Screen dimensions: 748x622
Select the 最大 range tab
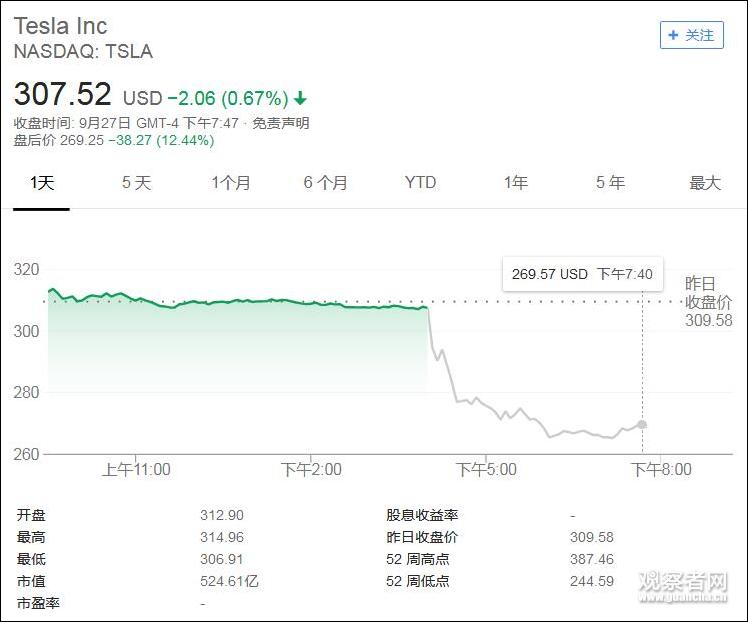coord(704,183)
